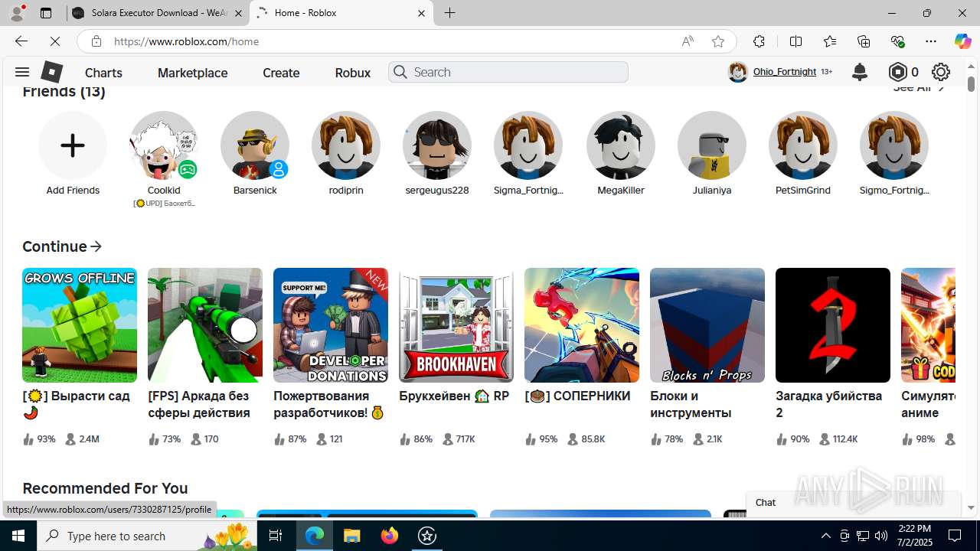Open File Explorer from the taskbar
Screen dimensions: 980x551
(351, 536)
